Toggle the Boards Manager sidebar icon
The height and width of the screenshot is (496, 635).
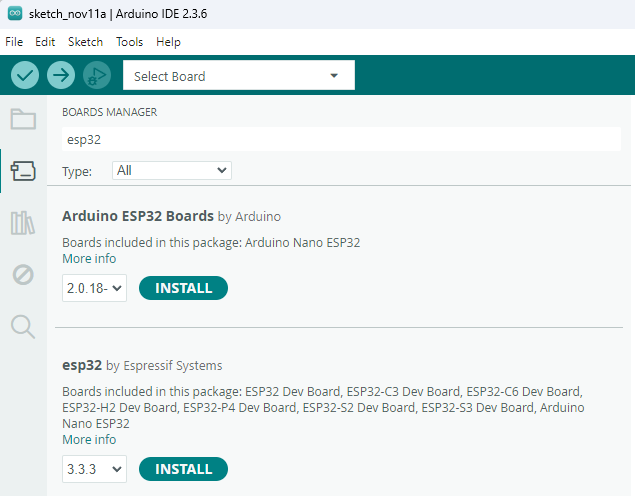(22, 171)
